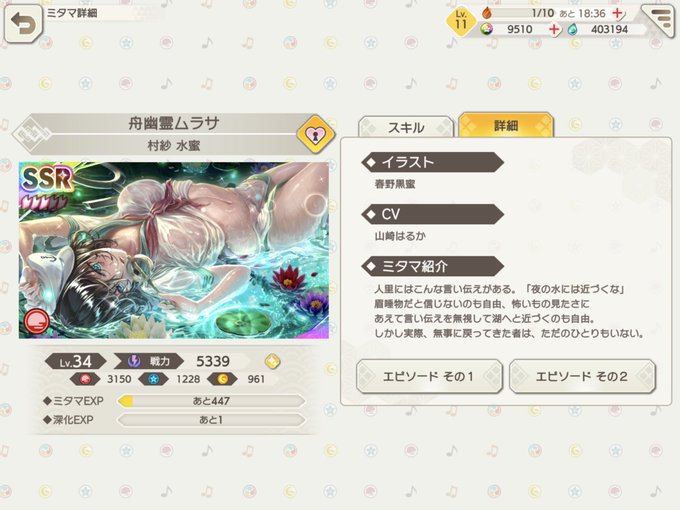Buy more rainbow gems with plus icon
The height and width of the screenshot is (510, 680).
554,29
